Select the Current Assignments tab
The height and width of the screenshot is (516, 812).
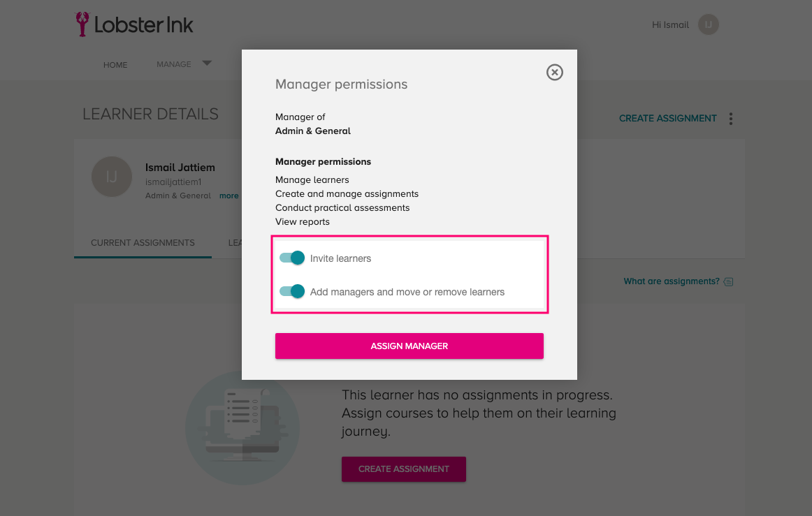(143, 243)
